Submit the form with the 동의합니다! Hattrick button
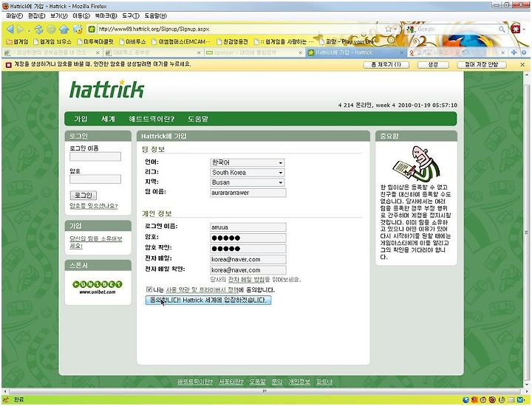This screenshot has width=532, height=406. coord(208,300)
